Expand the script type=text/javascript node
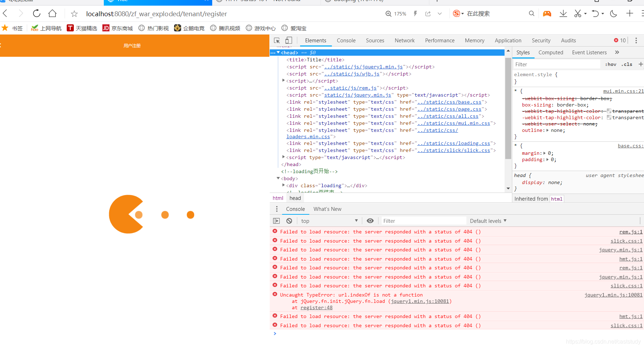The image size is (644, 348). pos(284,157)
